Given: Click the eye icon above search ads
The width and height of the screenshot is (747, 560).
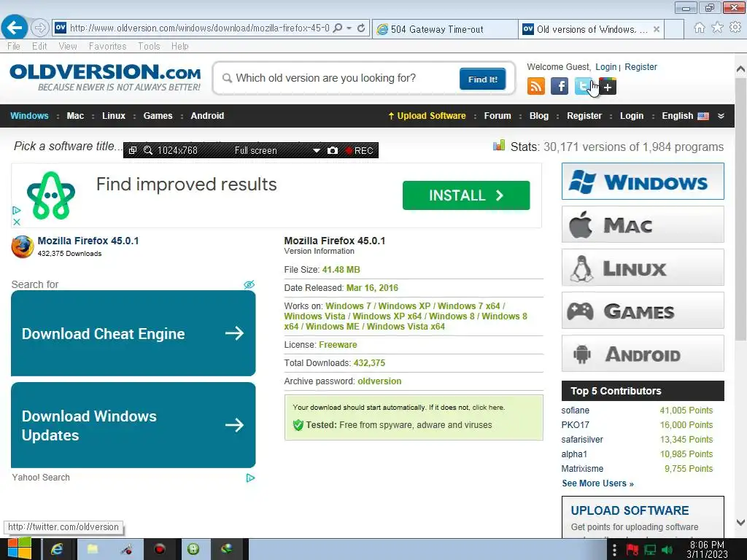Looking at the screenshot, I should point(249,284).
